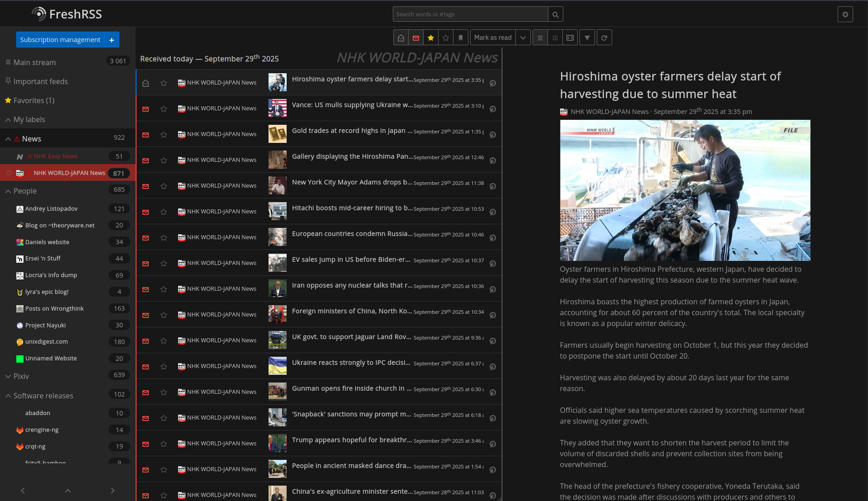The width and height of the screenshot is (868, 501).
Task: Toggle the show read articles filter
Action: pos(401,38)
